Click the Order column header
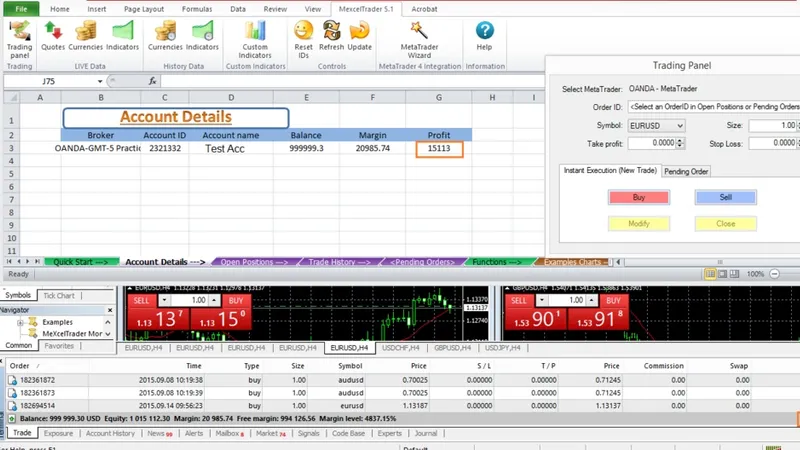 tap(20, 366)
